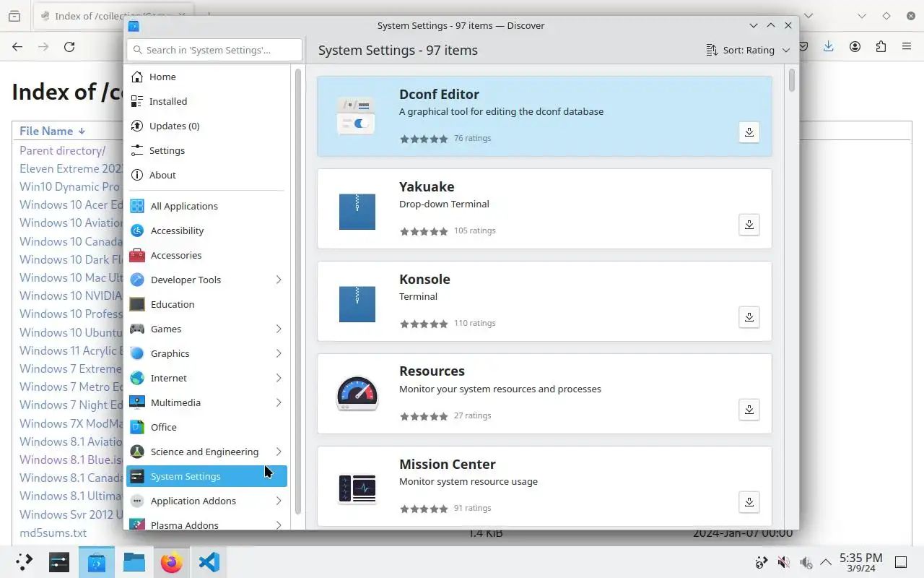This screenshot has height=578, width=924.
Task: Install Mission Center via its download button
Action: (x=749, y=502)
